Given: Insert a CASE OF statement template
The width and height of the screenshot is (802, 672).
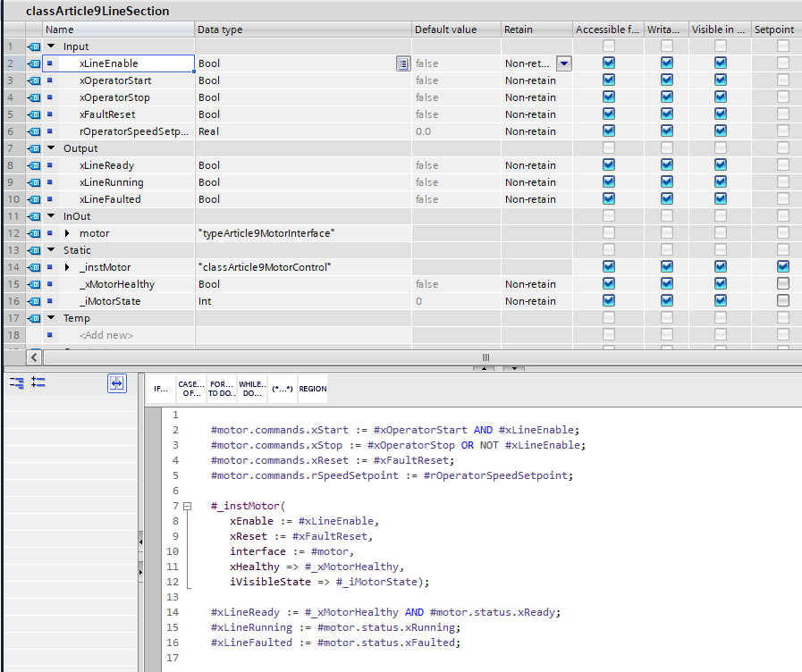Looking at the screenshot, I should coord(191,389).
